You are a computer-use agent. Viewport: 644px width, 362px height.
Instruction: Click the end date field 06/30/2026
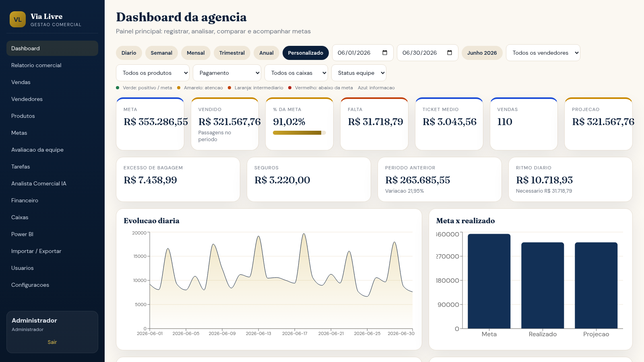(x=427, y=53)
